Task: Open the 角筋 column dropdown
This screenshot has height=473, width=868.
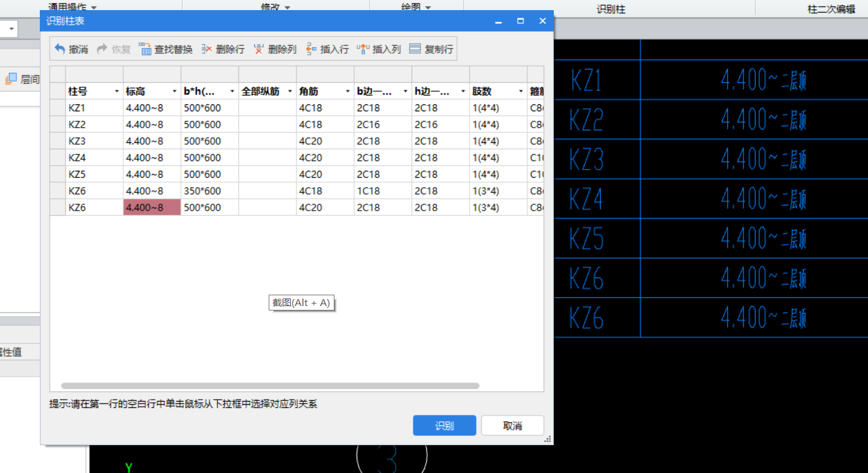Action: (x=348, y=92)
